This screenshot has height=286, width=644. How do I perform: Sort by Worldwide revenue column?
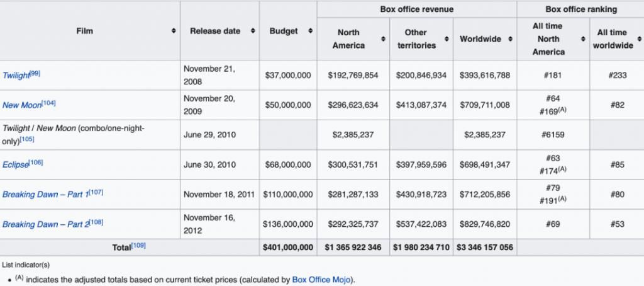click(509, 39)
